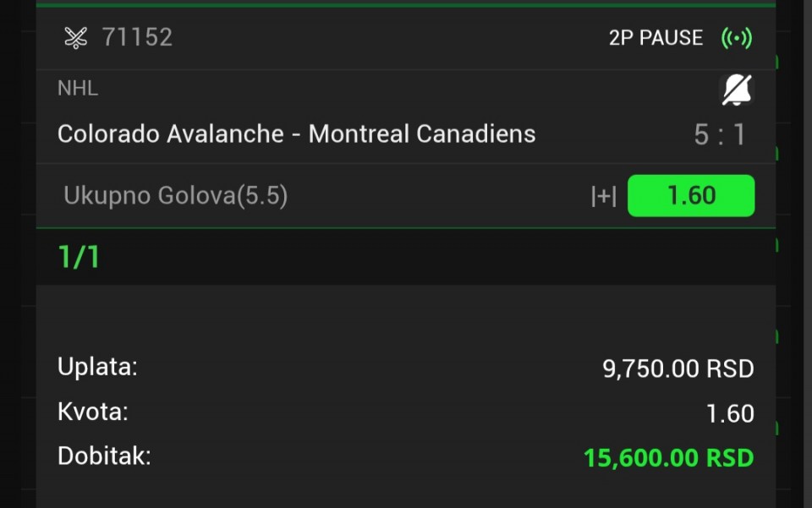Image resolution: width=812 pixels, height=508 pixels.
Task: Click the Dobitak label
Action: pos(104,456)
